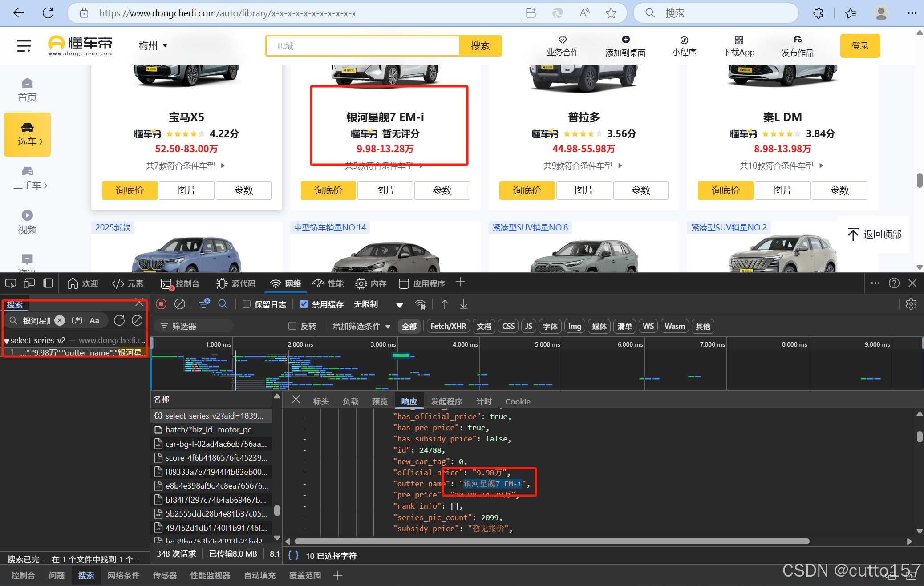Click the import HAR upload arrow
The width and height of the screenshot is (924, 586).
[x=444, y=304]
